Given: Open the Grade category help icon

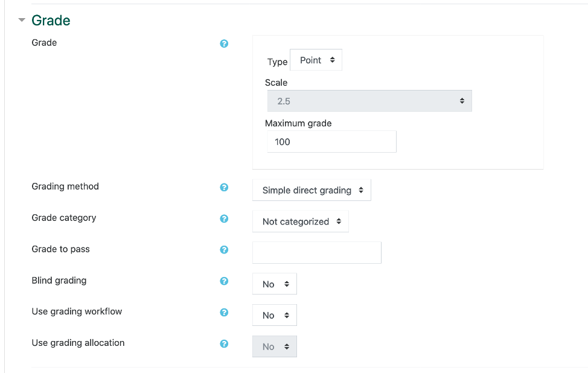Looking at the screenshot, I should pos(224,219).
